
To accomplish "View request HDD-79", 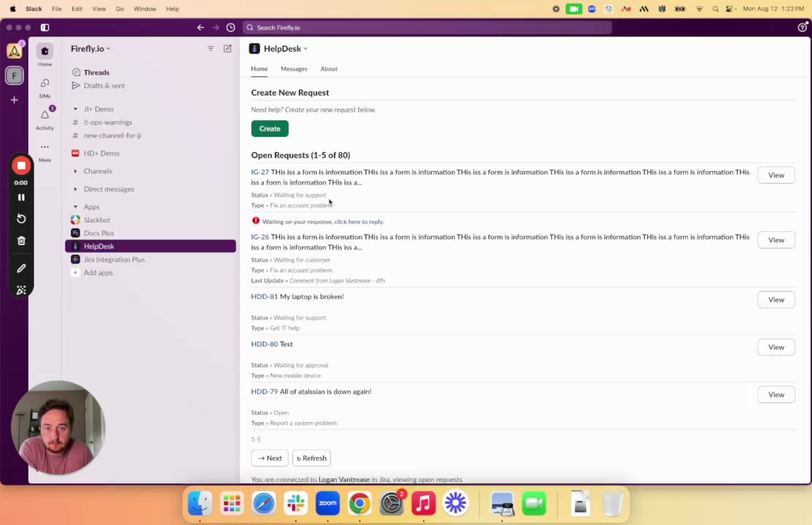I will (776, 395).
